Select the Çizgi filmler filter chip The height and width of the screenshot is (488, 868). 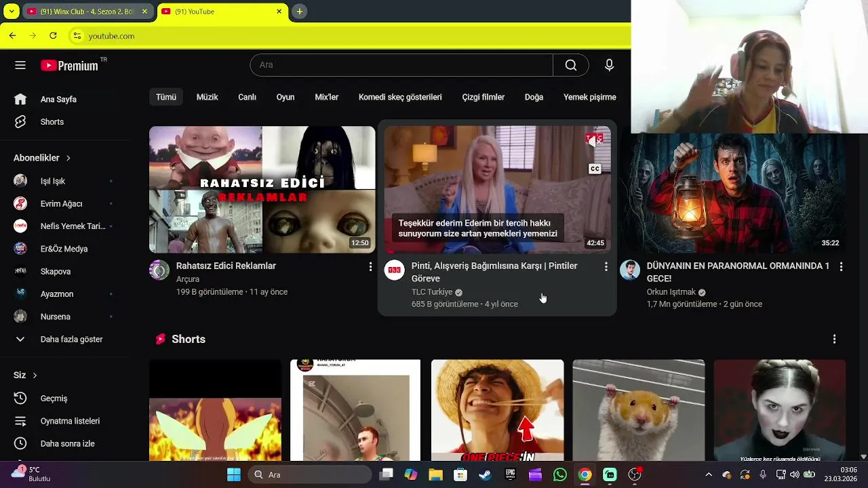click(484, 98)
